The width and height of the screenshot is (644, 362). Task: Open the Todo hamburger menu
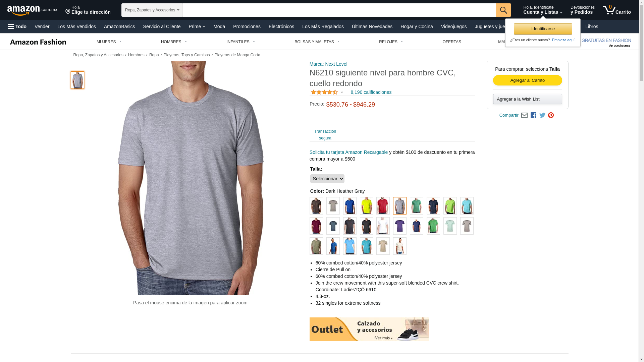pyautogui.click(x=17, y=26)
